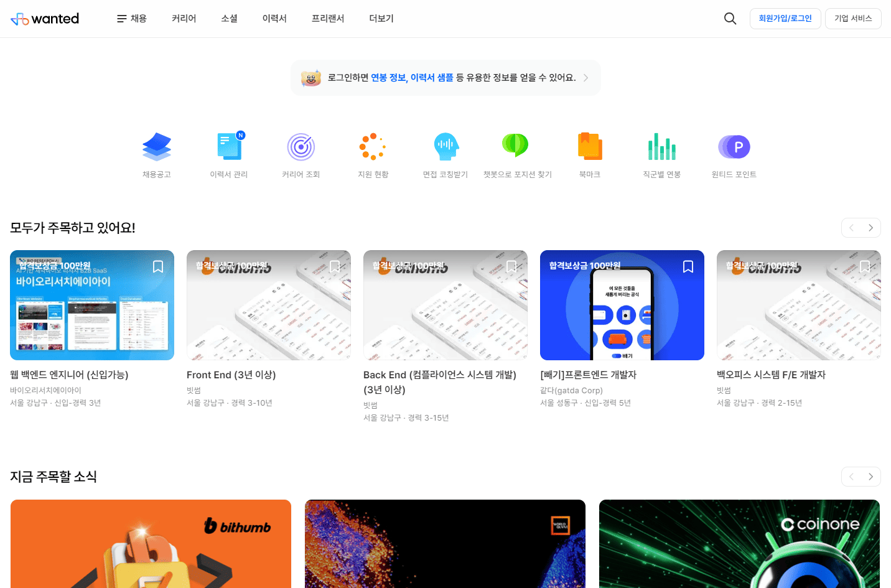Click 서울 강남구 · 경력 3-15년 text
Viewport: 891px width, 588px height.
pos(406,418)
